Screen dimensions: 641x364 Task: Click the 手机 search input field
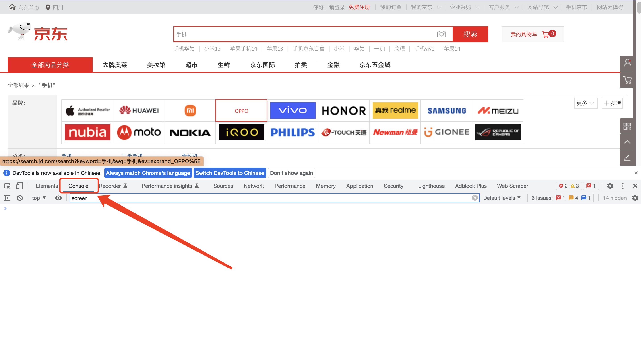300,34
